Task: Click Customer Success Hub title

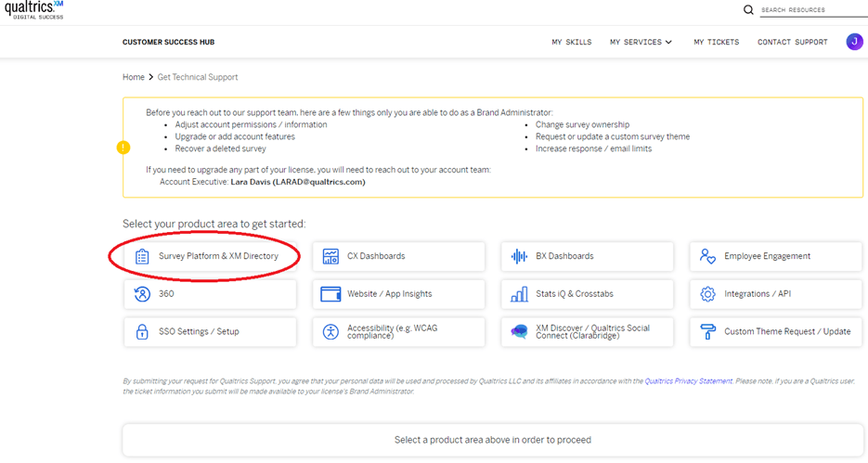Action: tap(168, 42)
